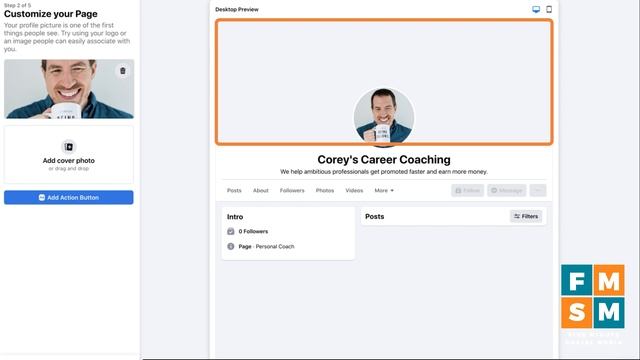Expand the More dropdown in preview

tap(384, 191)
